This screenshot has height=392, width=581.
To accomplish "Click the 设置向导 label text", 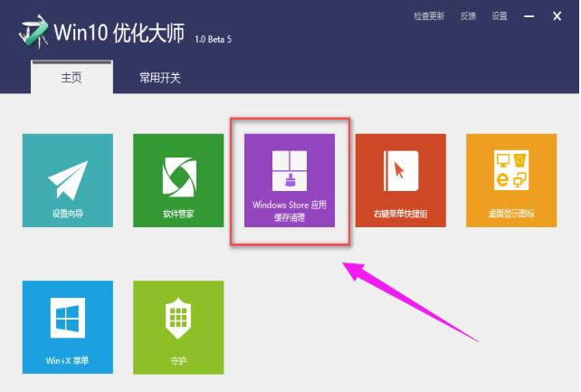I will 68,215.
